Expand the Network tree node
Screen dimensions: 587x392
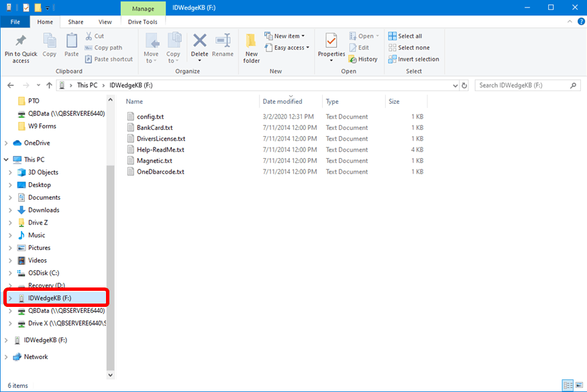(x=6, y=357)
